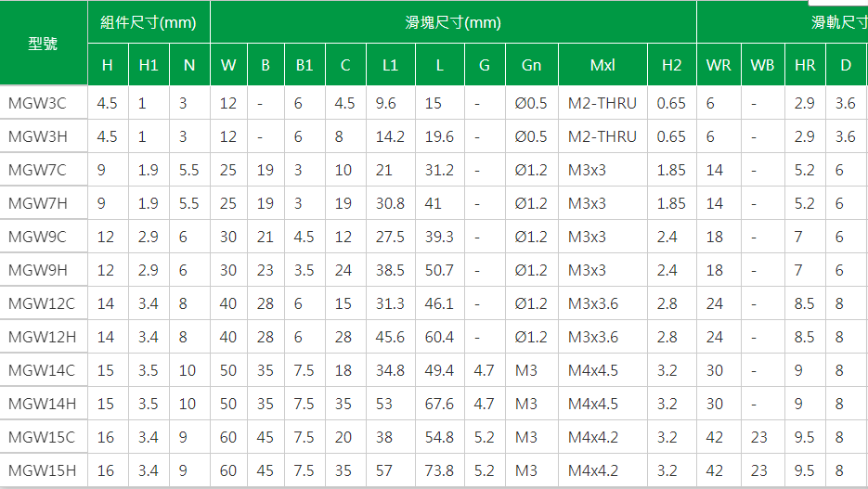This screenshot has height=489, width=868.
Task: Click the MGW15H model name cell
Action: coord(44,470)
